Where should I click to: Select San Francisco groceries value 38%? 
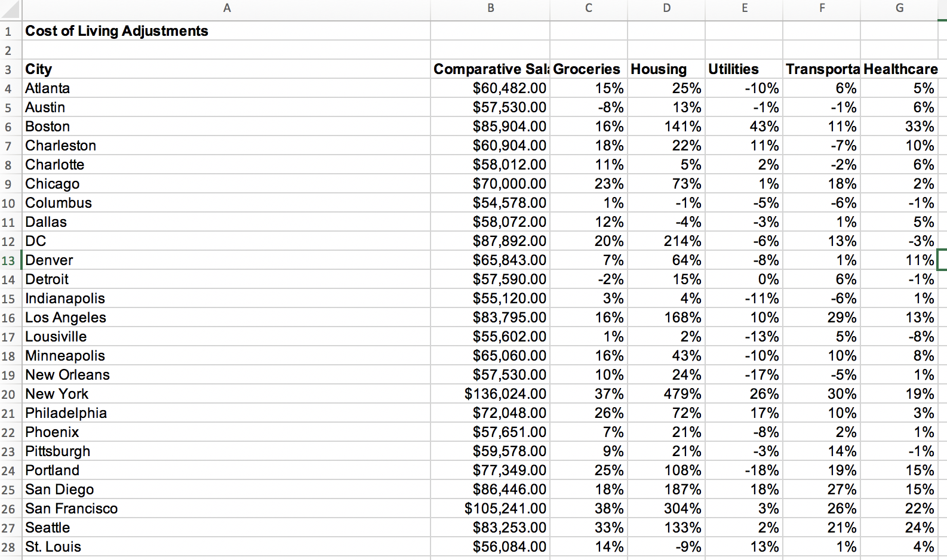[x=589, y=509]
